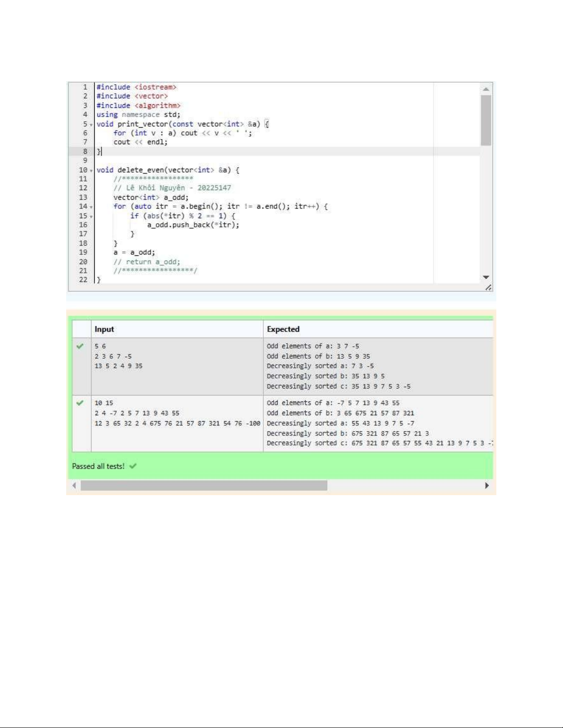Click line number 12 in the gutter
The width and height of the screenshot is (563, 728).
(x=83, y=188)
